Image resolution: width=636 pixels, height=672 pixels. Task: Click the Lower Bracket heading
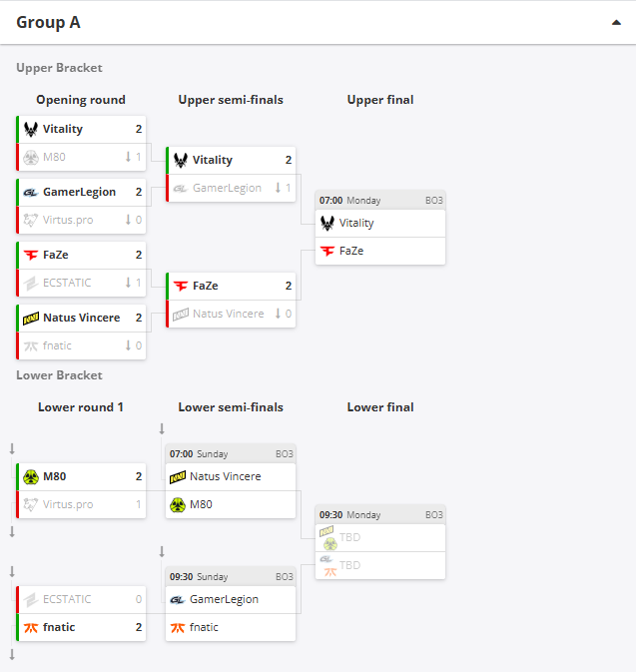59,375
